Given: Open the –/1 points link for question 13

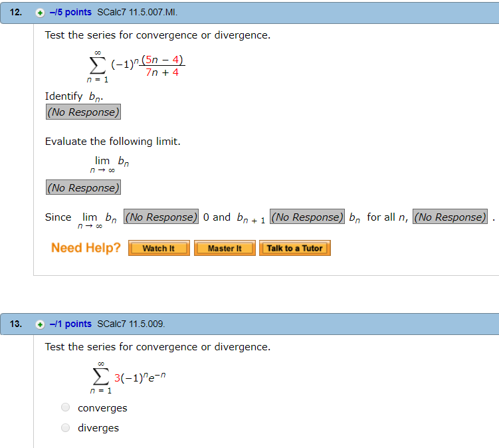Looking at the screenshot, I should pyautogui.click(x=70, y=324).
